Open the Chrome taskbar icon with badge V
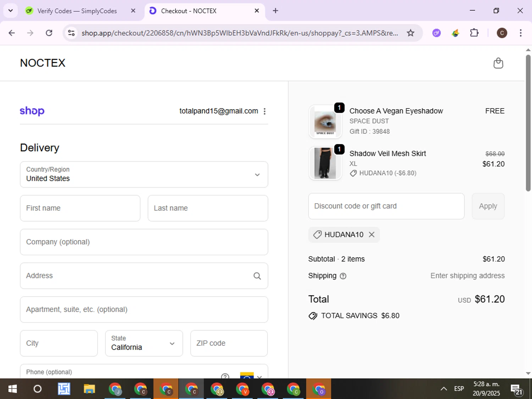 click(243, 389)
